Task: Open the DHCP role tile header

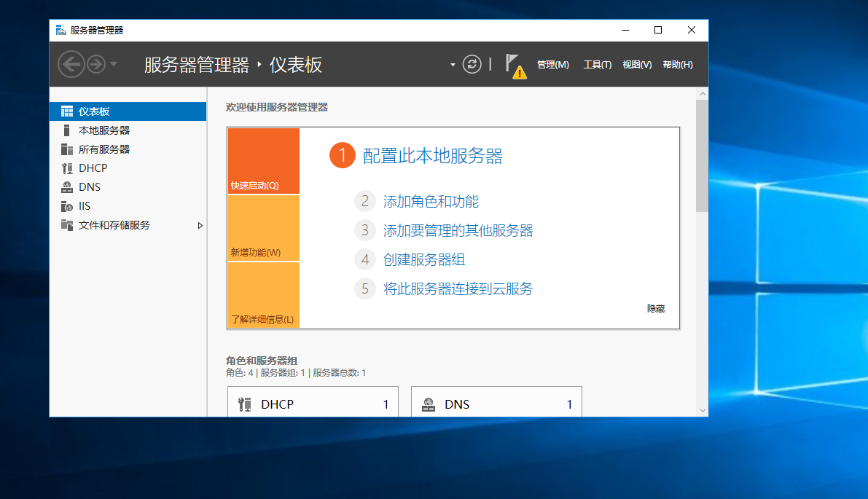Action: (x=313, y=404)
